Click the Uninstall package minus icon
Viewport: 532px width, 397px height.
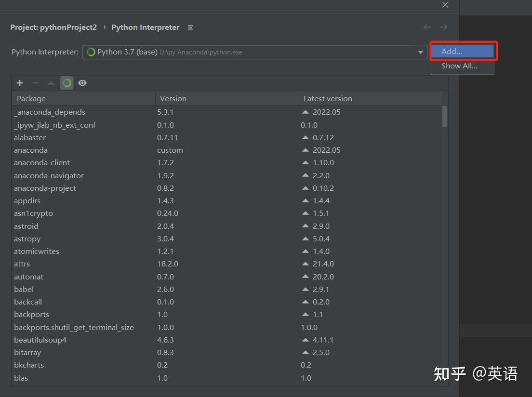(x=35, y=82)
